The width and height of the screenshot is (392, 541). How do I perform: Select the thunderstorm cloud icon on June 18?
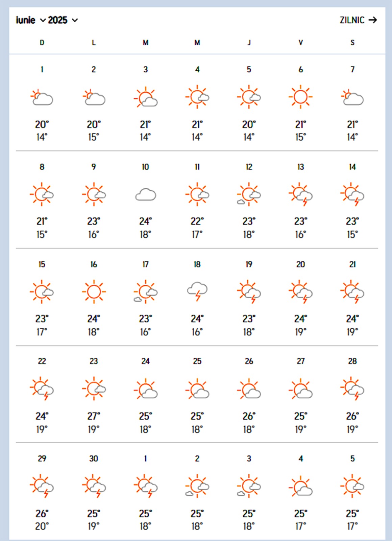tap(197, 291)
